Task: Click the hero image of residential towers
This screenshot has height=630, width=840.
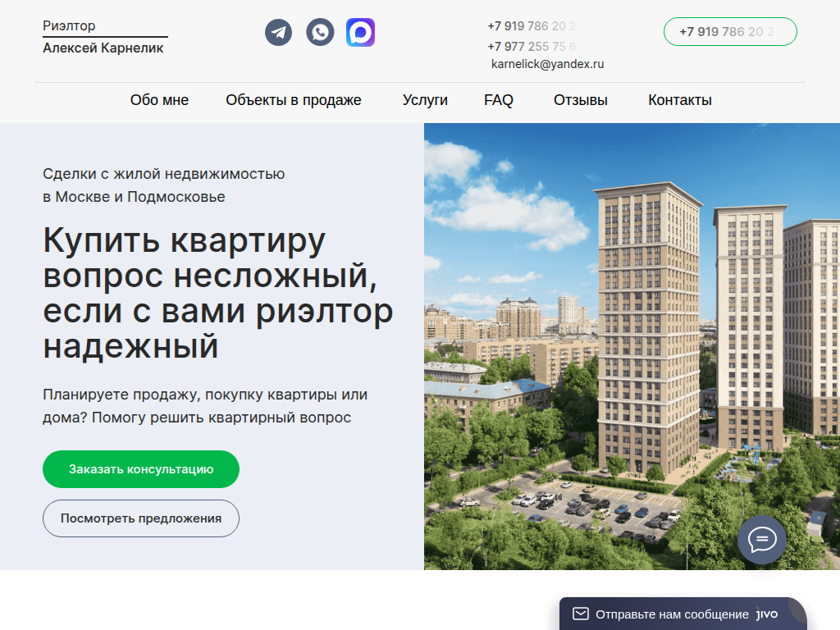Action: coord(632,345)
